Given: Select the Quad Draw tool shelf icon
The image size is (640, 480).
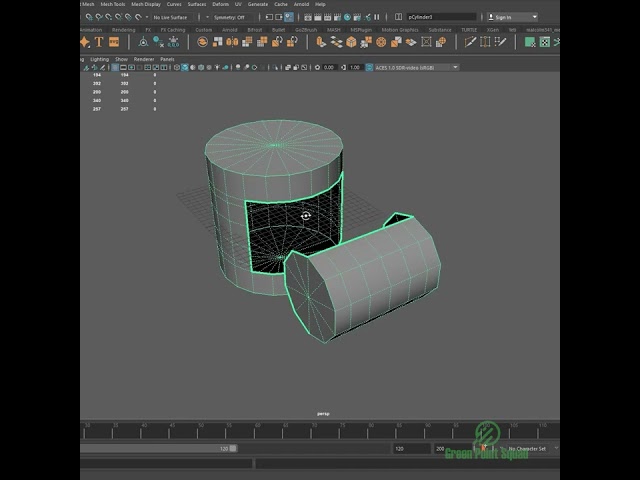Looking at the screenshot, I should (500, 42).
